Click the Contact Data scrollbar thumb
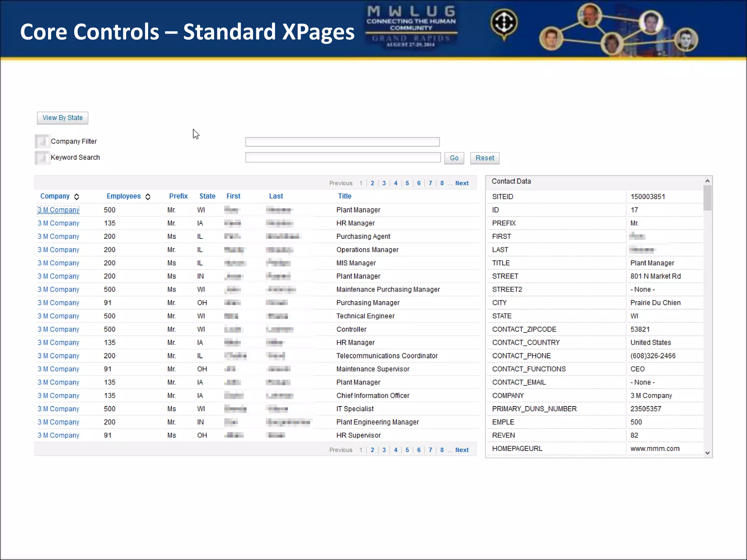The image size is (747, 560). 707,198
